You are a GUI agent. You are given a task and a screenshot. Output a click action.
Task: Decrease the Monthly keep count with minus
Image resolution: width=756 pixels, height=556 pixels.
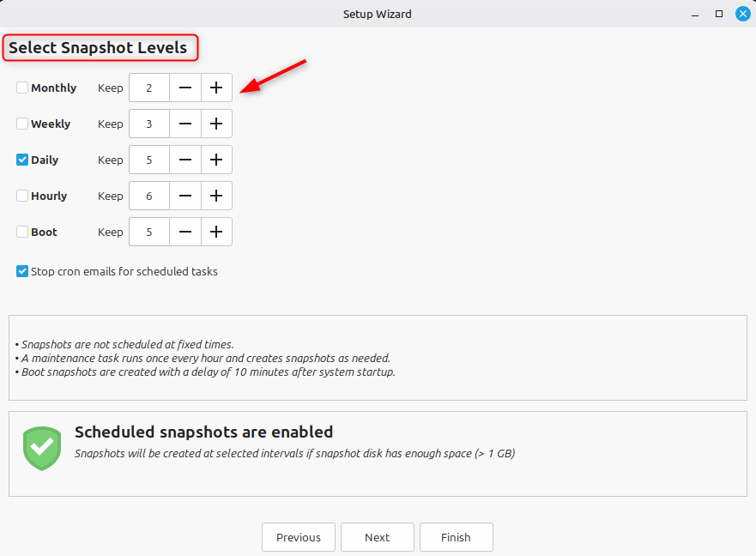(x=185, y=88)
